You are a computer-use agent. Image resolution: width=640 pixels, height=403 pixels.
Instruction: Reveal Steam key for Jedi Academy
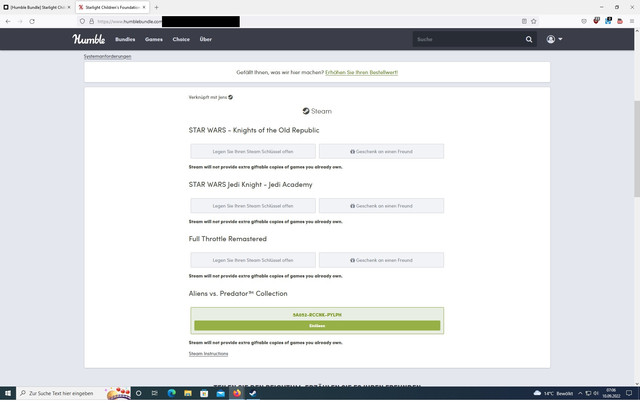pyautogui.click(x=253, y=206)
